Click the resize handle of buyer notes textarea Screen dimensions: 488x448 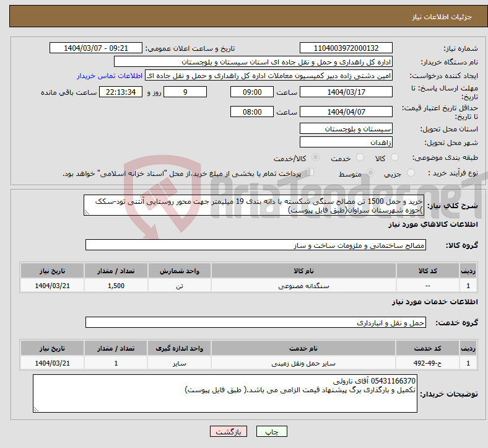tap(36, 410)
